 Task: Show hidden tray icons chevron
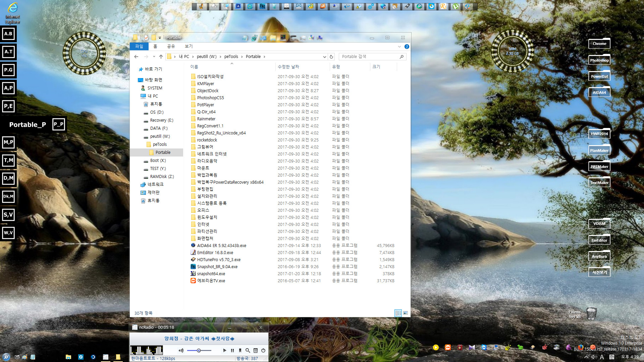tap(586, 357)
